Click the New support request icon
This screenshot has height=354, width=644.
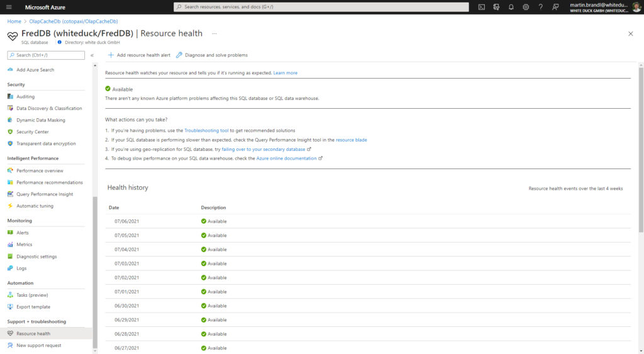tap(10, 345)
